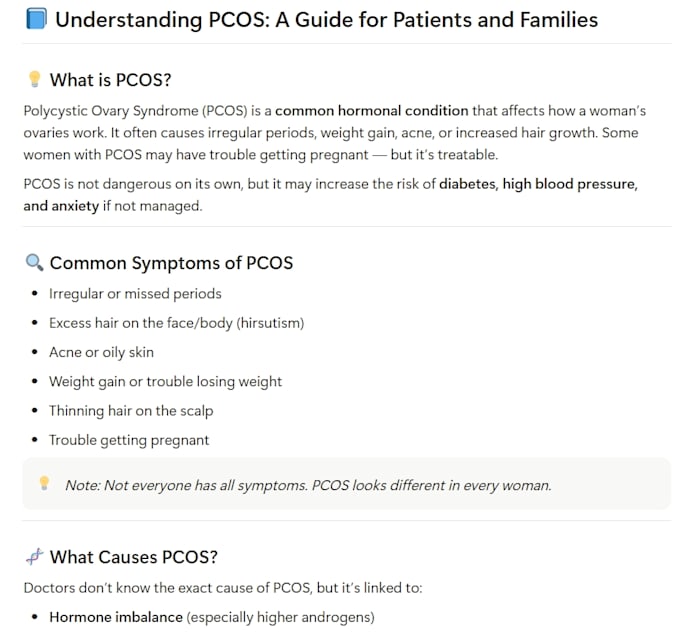Image resolution: width=680 pixels, height=633 pixels.
Task: Click bold Hormone imbalance text
Action: tap(116, 617)
